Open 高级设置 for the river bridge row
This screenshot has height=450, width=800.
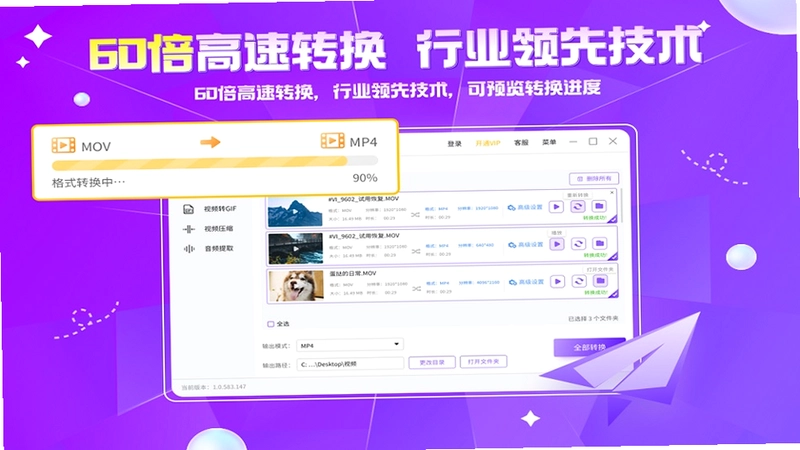tap(526, 244)
